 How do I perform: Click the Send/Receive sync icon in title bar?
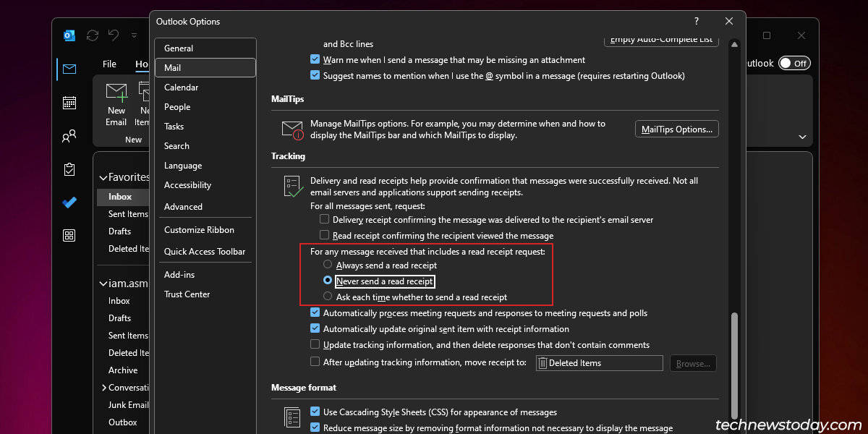(92, 35)
